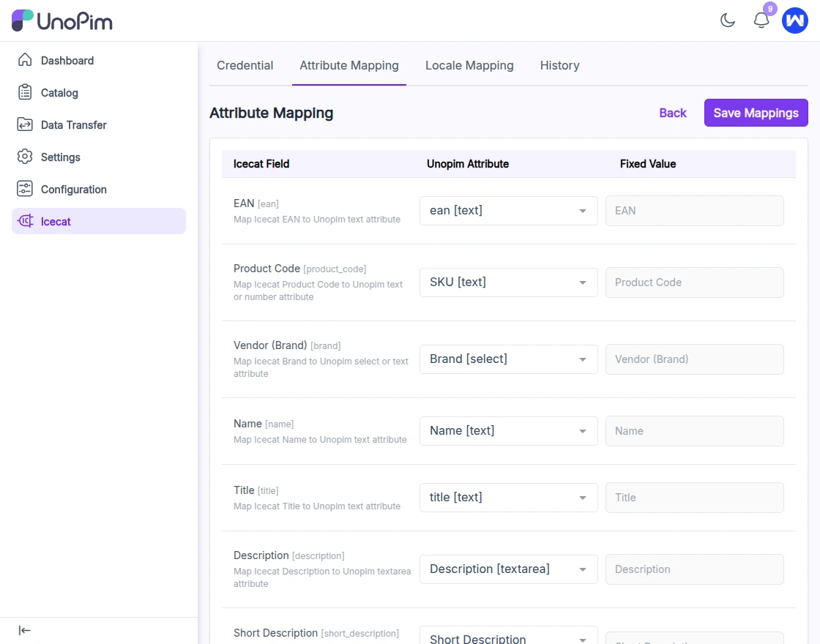
Task: Open the user profile avatar
Action: coord(794,20)
